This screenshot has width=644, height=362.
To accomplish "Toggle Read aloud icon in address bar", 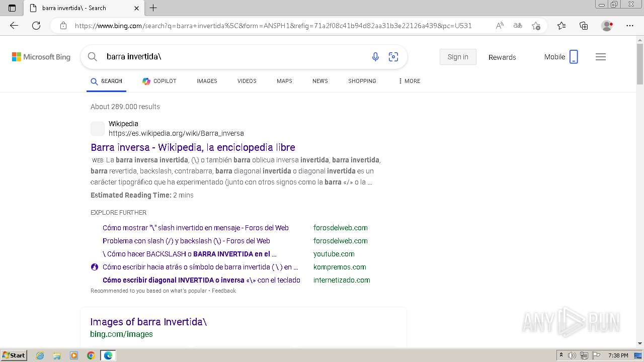I will point(500,26).
